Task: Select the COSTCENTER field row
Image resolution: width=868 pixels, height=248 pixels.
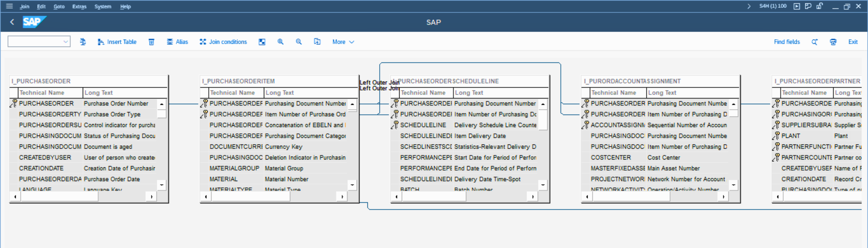Action: [x=611, y=157]
